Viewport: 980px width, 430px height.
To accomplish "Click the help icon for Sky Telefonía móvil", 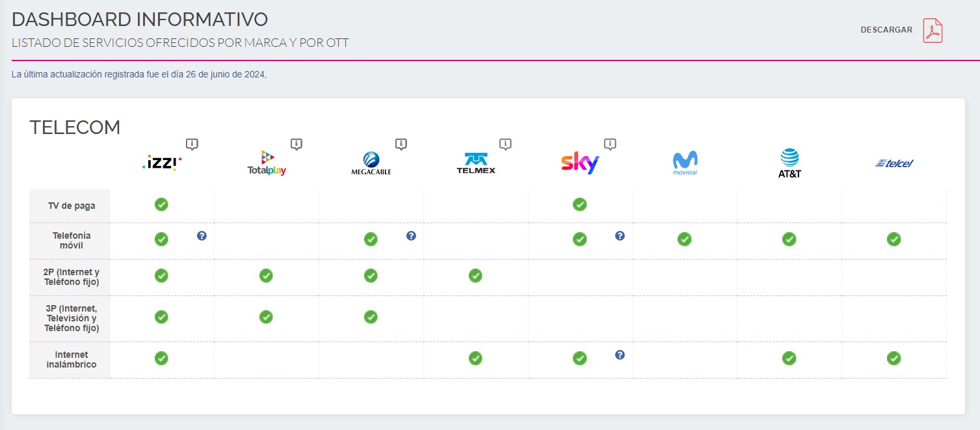I will [x=620, y=235].
